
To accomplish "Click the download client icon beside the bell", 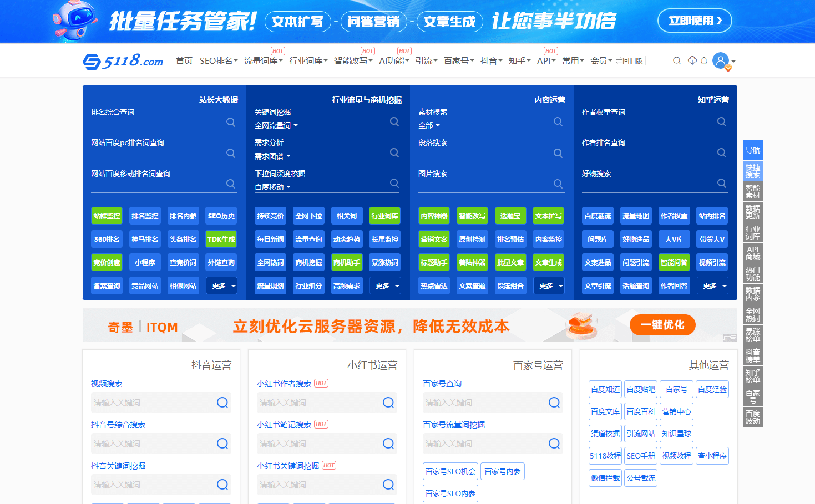I will point(690,60).
